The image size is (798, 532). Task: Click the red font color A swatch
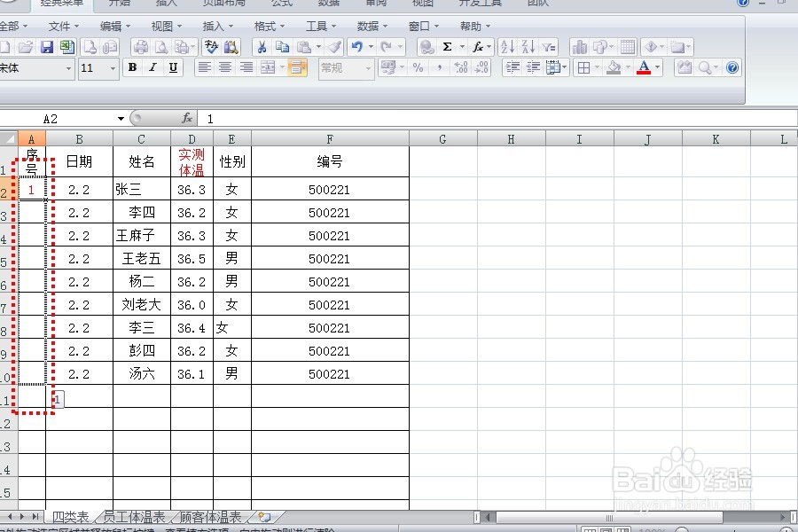[x=645, y=67]
